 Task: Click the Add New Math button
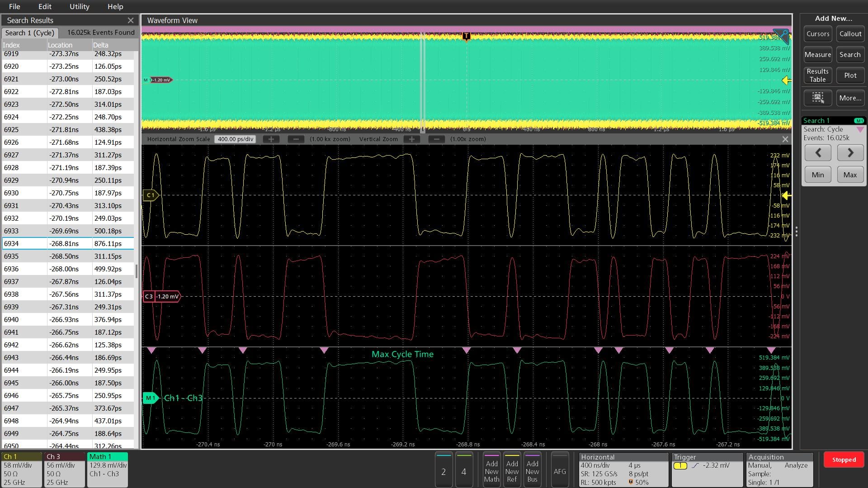pos(491,469)
